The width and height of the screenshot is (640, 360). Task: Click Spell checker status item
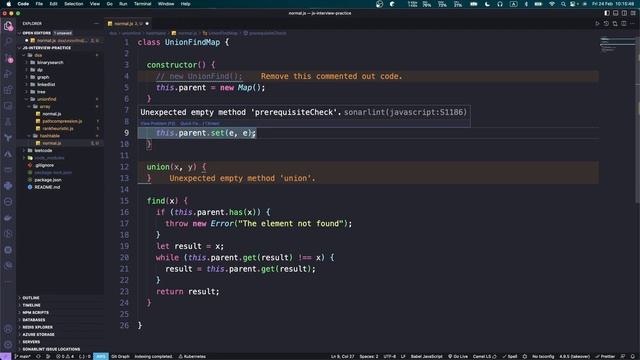tap(510, 356)
